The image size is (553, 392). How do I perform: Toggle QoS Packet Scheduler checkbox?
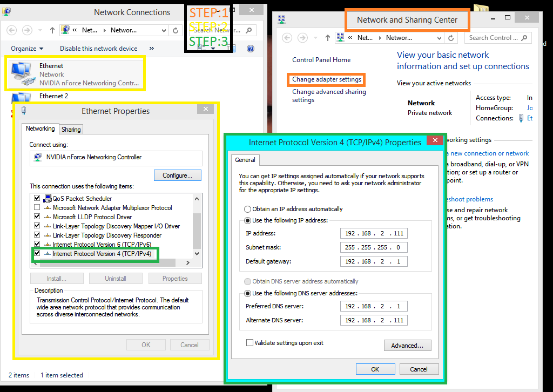[37, 198]
